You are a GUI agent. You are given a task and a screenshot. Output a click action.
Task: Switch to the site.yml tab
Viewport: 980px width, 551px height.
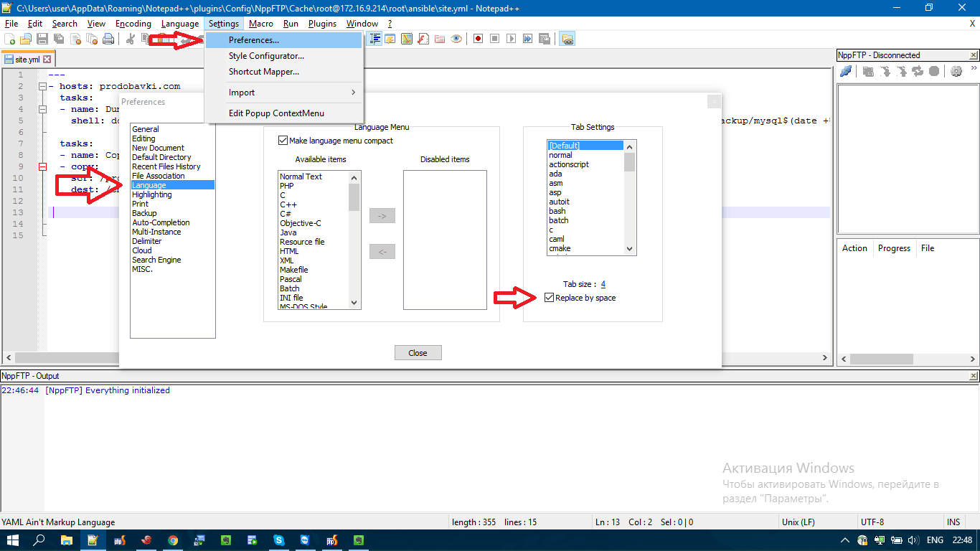pos(29,60)
